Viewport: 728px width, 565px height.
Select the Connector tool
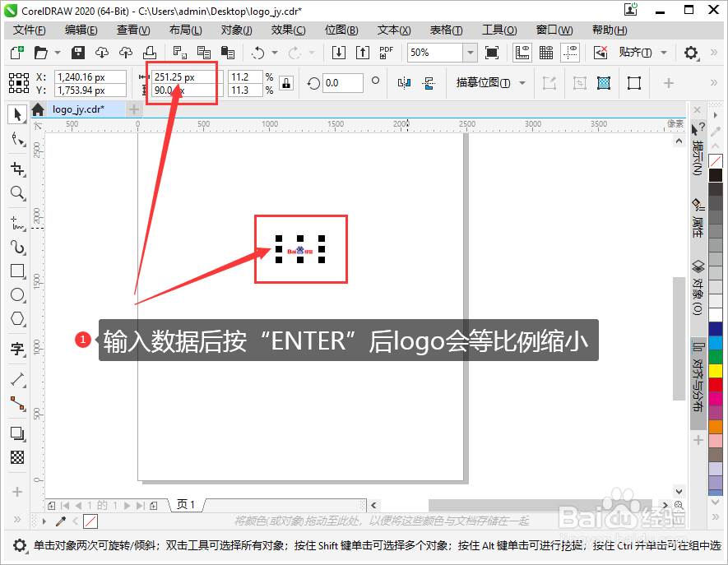coord(17,404)
